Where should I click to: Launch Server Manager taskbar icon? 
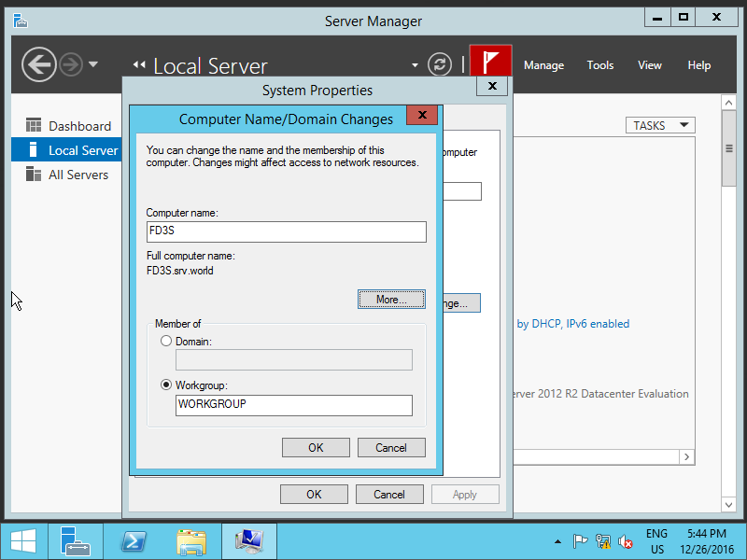tap(75, 541)
